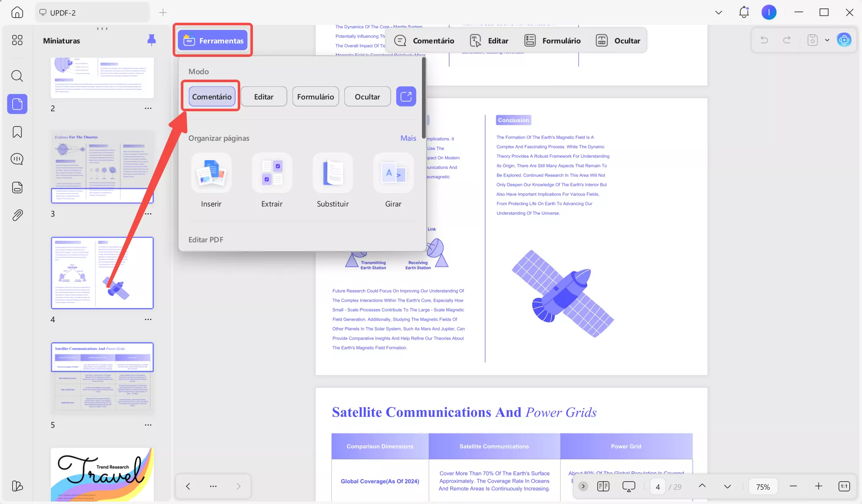The image size is (862, 504).
Task: Click the Inserir pages tool icon
Action: pos(211,173)
